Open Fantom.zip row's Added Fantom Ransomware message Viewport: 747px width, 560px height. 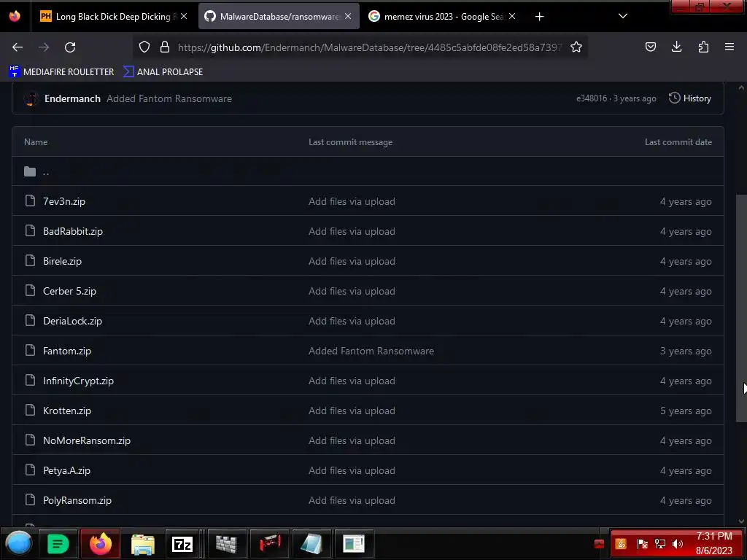[371, 351]
